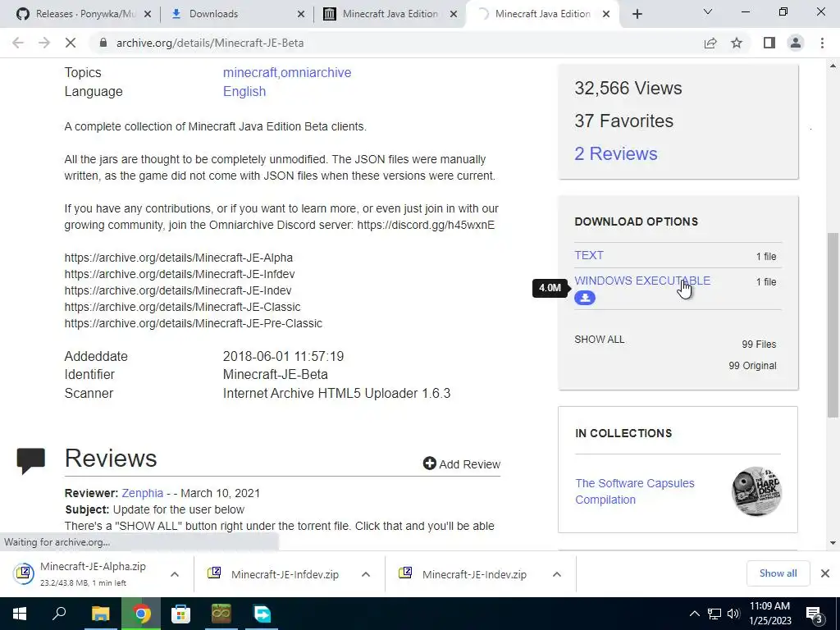Open Chrome from the taskbar
The width and height of the screenshot is (840, 630).
pyautogui.click(x=141, y=614)
